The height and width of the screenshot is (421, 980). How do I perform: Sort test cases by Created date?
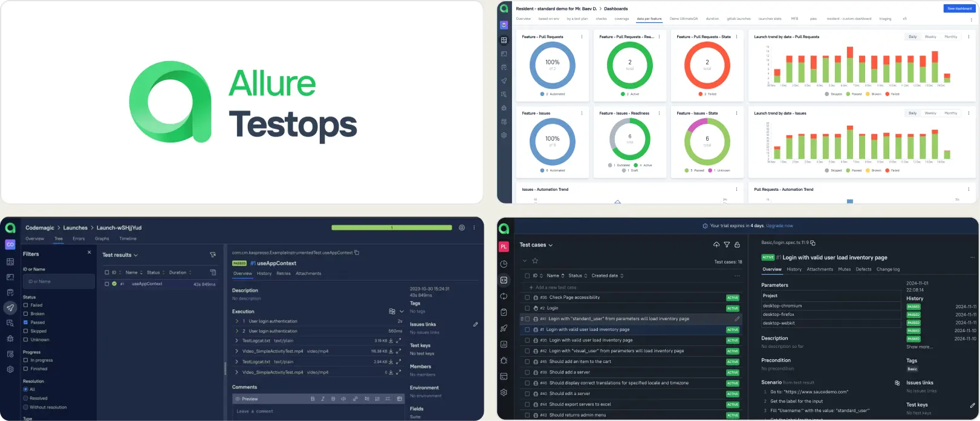pos(607,275)
